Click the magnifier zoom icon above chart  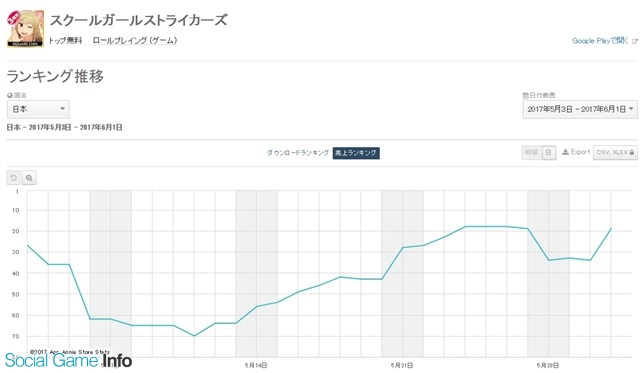click(x=29, y=178)
